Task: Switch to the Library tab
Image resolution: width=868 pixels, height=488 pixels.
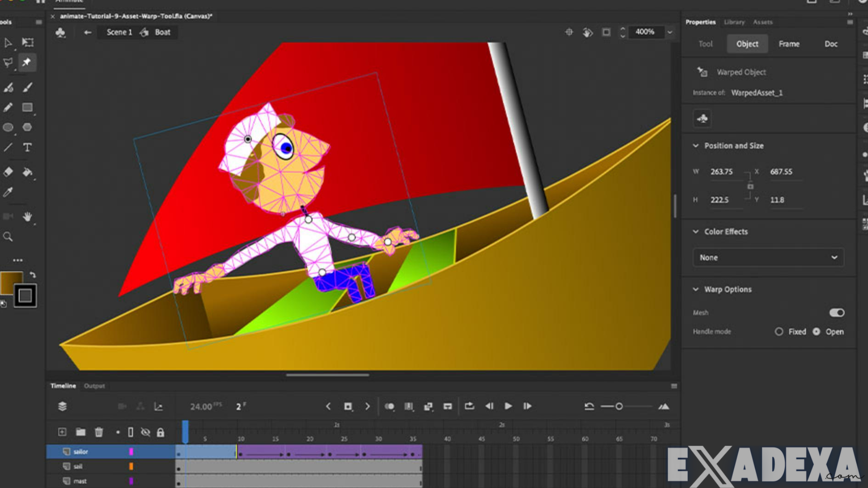Action: [734, 22]
